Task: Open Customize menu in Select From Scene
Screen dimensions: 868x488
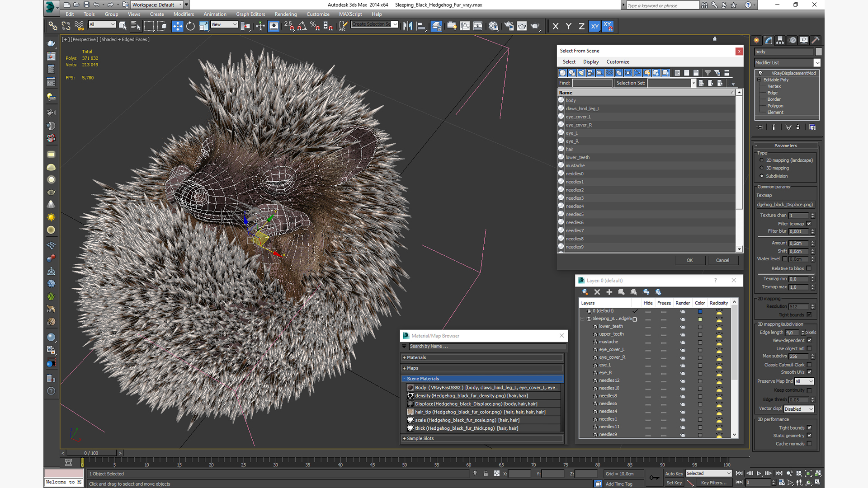Action: coord(618,62)
